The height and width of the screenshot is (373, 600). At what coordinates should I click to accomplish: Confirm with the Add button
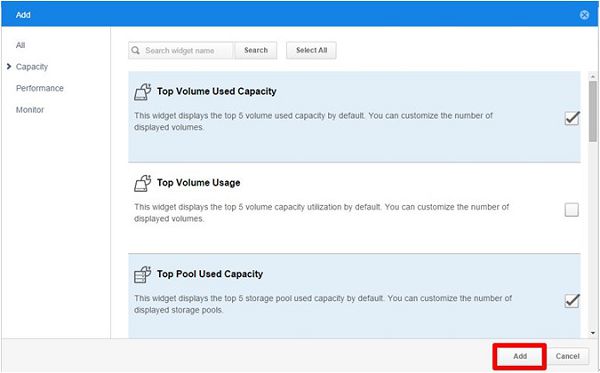pos(520,356)
